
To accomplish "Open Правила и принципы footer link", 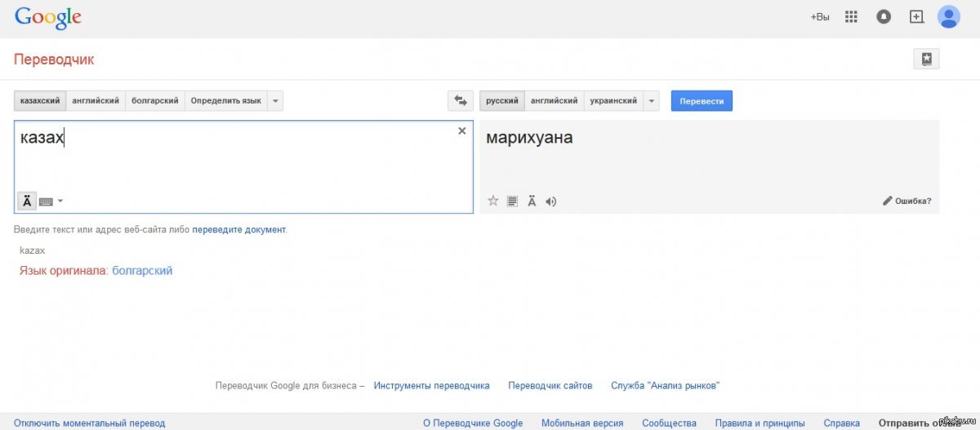I will coord(760,423).
